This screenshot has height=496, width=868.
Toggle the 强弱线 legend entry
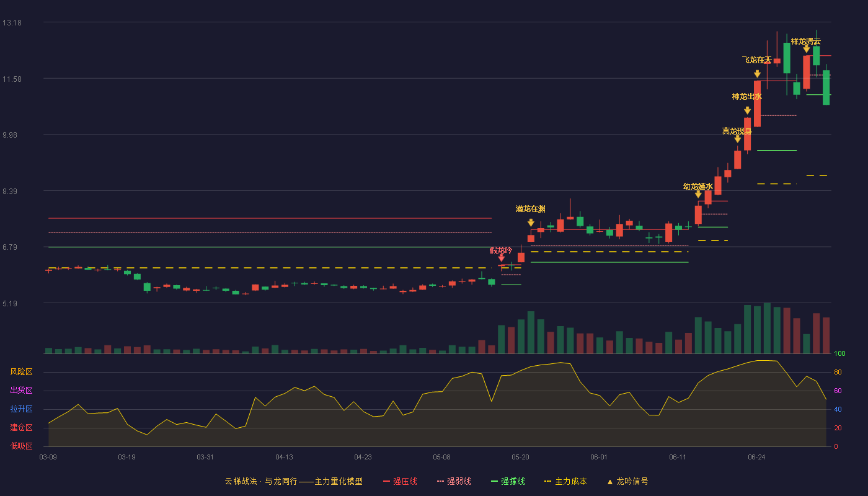(454, 481)
